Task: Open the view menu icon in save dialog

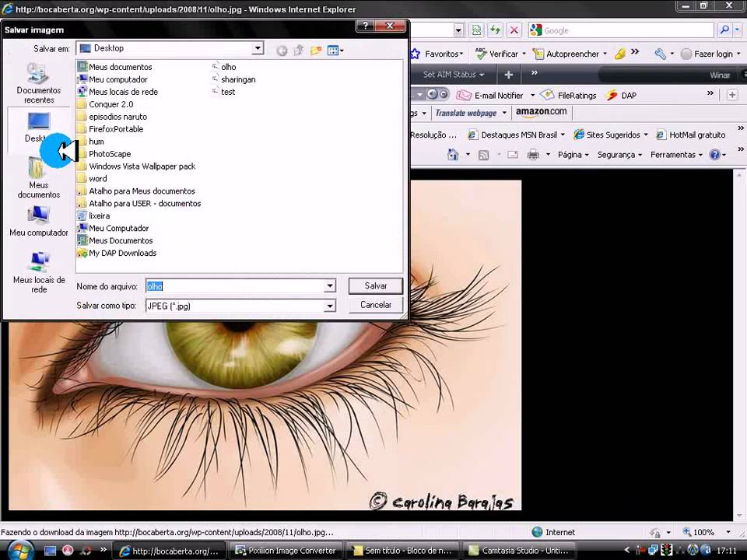Action: click(335, 50)
